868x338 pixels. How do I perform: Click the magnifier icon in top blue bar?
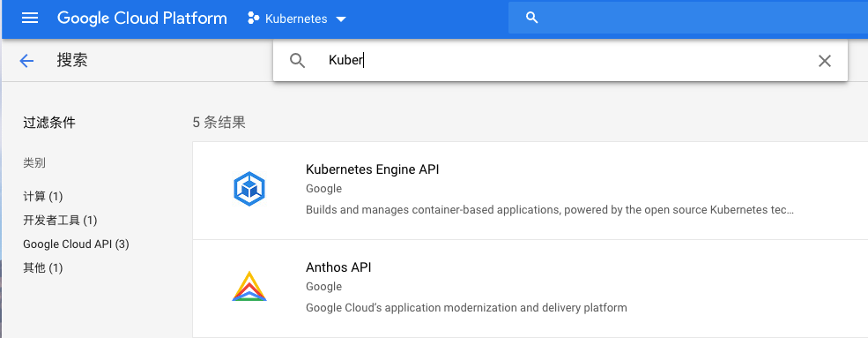click(532, 18)
